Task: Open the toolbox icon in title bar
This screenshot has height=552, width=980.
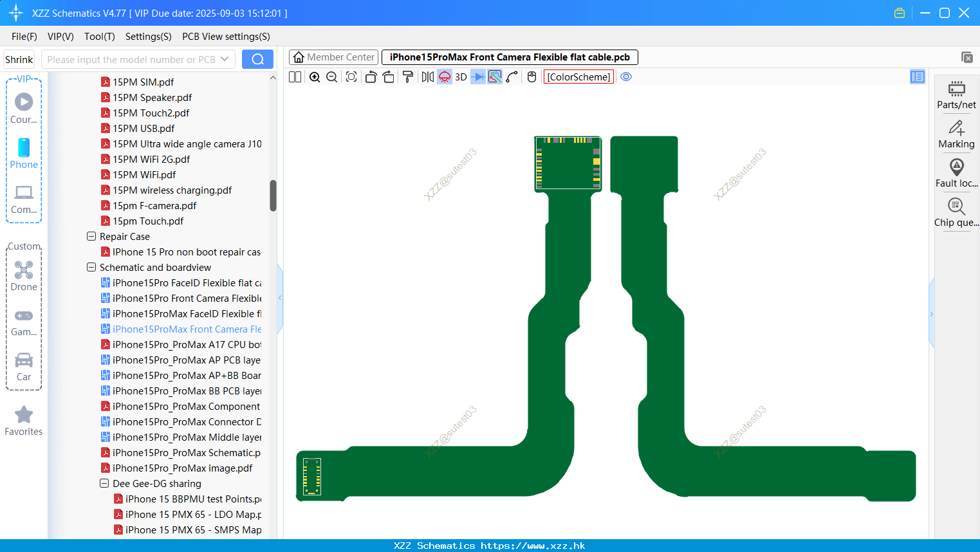Action: [x=900, y=13]
